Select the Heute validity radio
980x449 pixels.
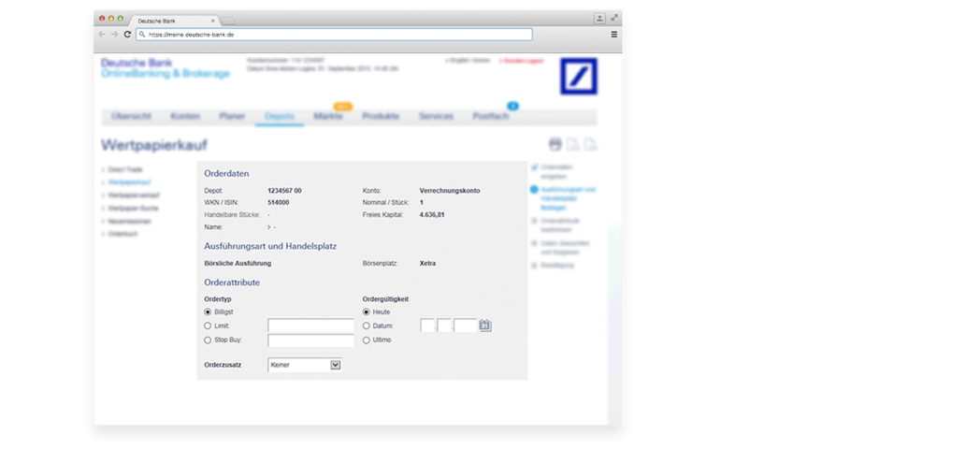(x=367, y=311)
